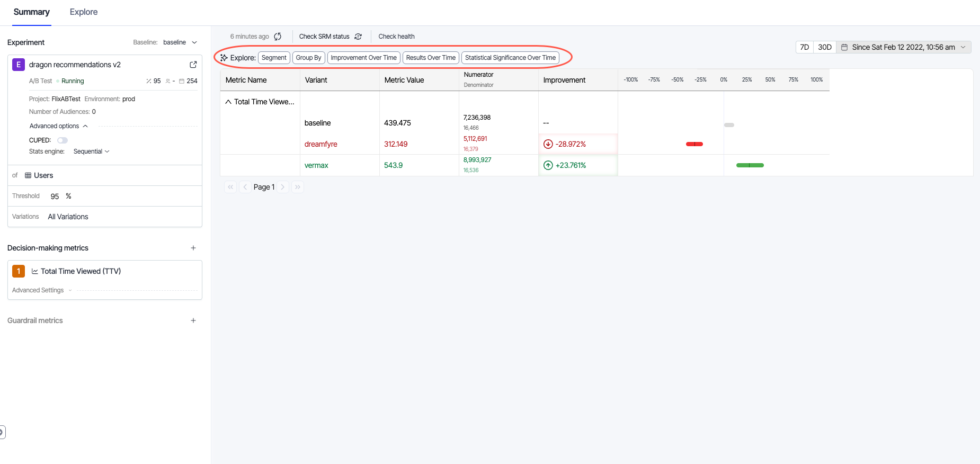The width and height of the screenshot is (980, 464).
Task: Click the Improvement Over Time button
Action: pos(363,58)
